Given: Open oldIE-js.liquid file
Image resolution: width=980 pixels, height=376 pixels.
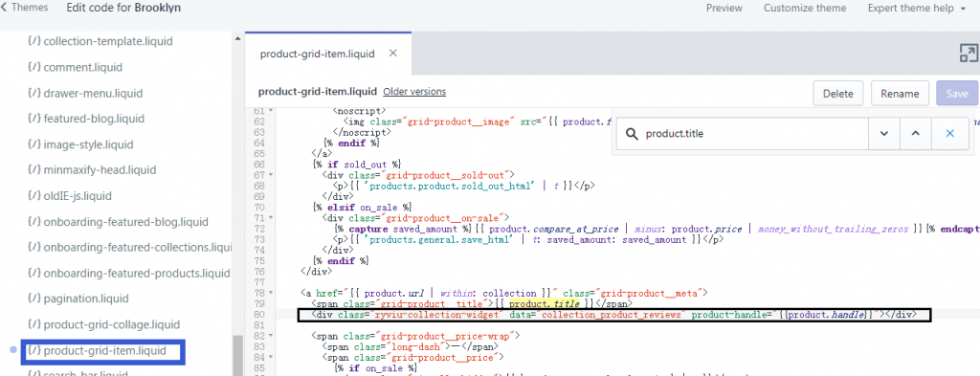Looking at the screenshot, I should coord(78,196).
